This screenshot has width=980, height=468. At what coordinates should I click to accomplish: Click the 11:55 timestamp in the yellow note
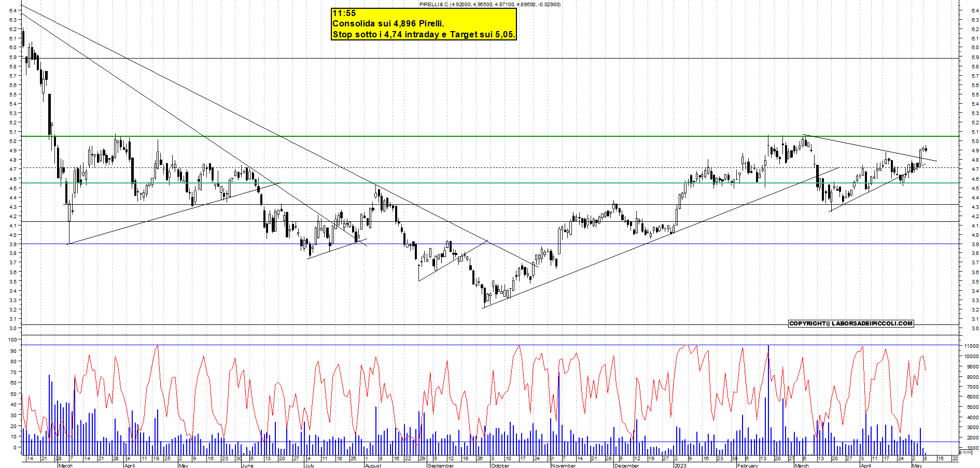point(344,13)
